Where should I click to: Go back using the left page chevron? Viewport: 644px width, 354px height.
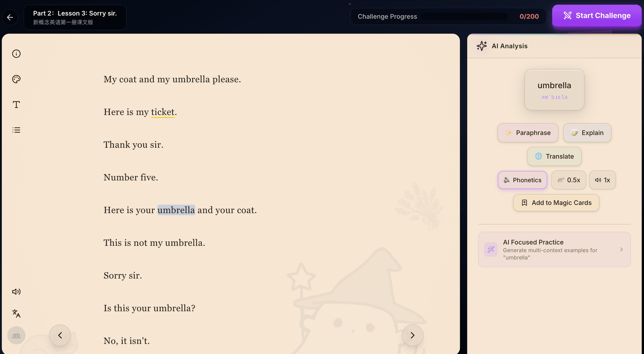coord(60,335)
